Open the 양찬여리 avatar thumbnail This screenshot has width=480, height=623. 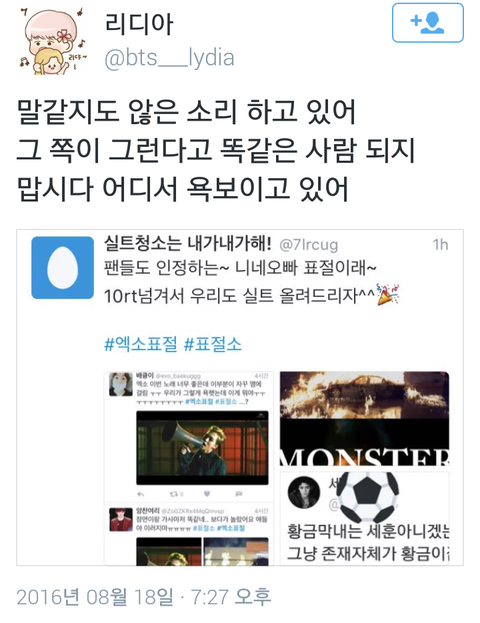click(x=121, y=519)
